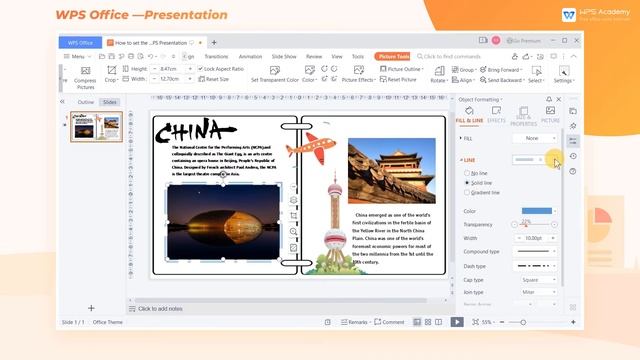Toggle Lock Aspect Ratio checkbox
640x360 pixels.
[x=200, y=69]
